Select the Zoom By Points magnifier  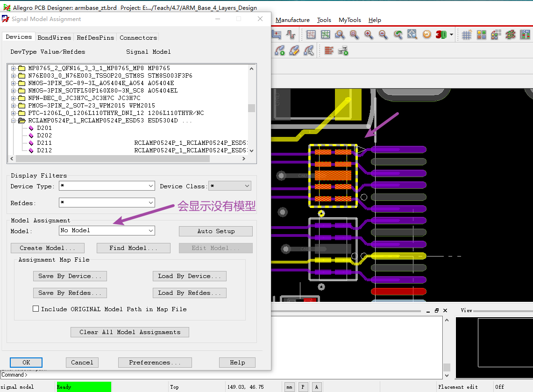[340, 34]
